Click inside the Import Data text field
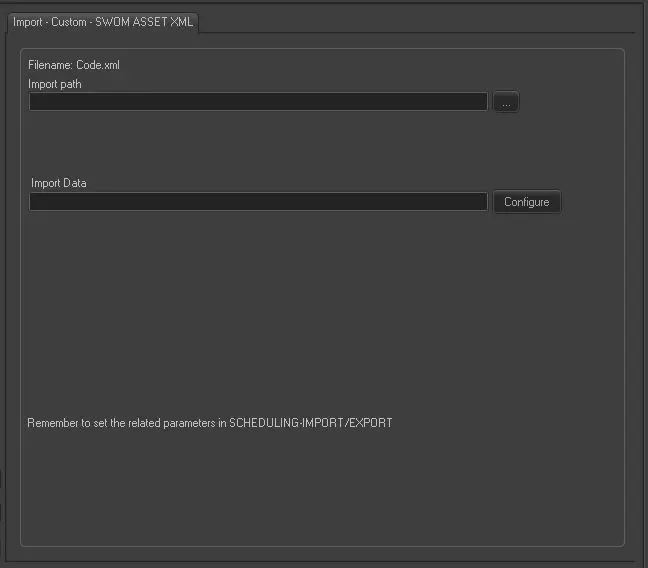 coord(257,202)
